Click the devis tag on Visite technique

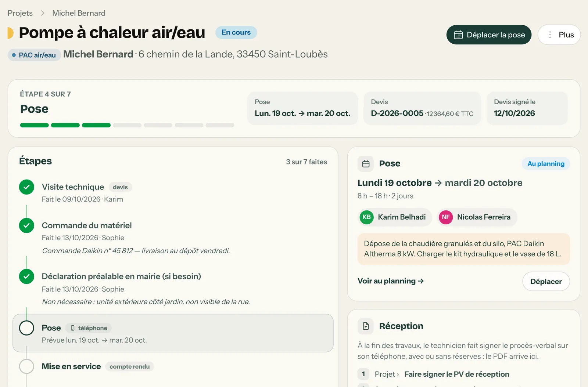[x=120, y=187]
